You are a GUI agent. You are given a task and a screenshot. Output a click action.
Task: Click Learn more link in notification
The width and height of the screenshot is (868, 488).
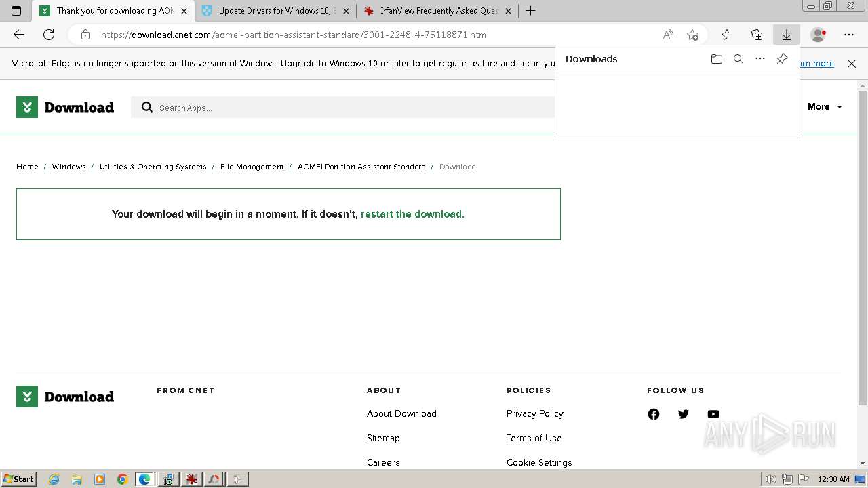[816, 64]
